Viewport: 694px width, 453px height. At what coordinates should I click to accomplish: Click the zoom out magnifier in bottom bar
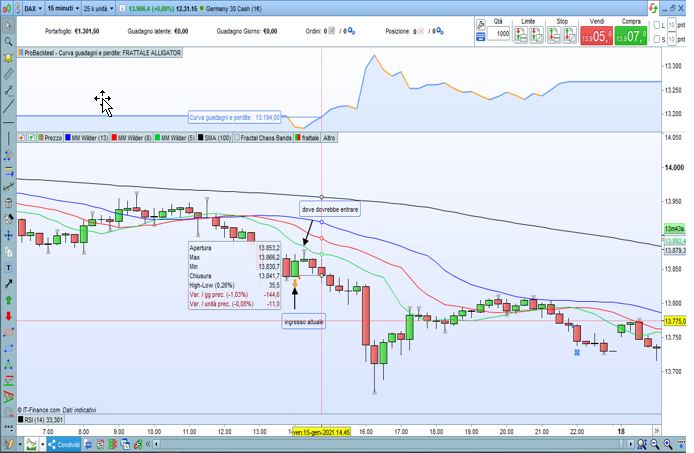point(655,444)
